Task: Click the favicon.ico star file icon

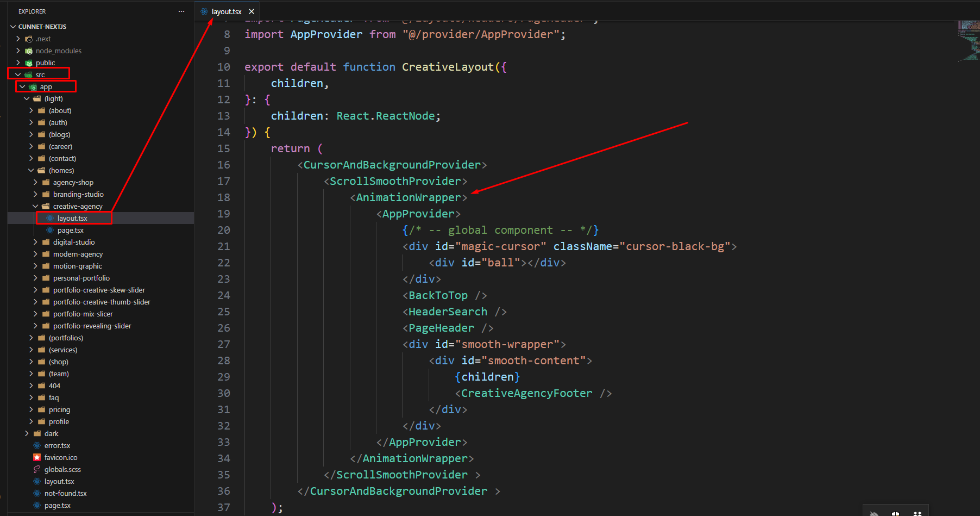Action: tap(37, 457)
